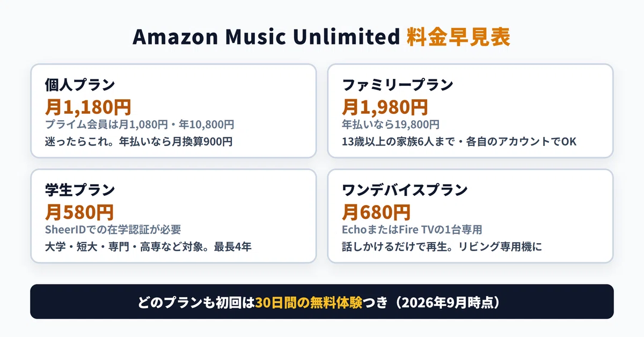Click the EchoまたはFire TVの1台専用 note
The width and height of the screenshot is (644, 337).
[x=412, y=230]
